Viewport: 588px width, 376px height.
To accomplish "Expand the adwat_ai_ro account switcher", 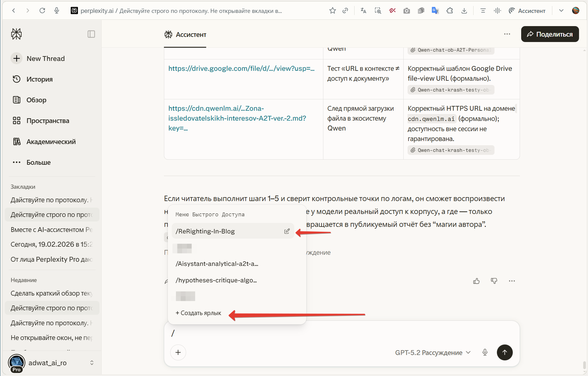I will point(92,363).
